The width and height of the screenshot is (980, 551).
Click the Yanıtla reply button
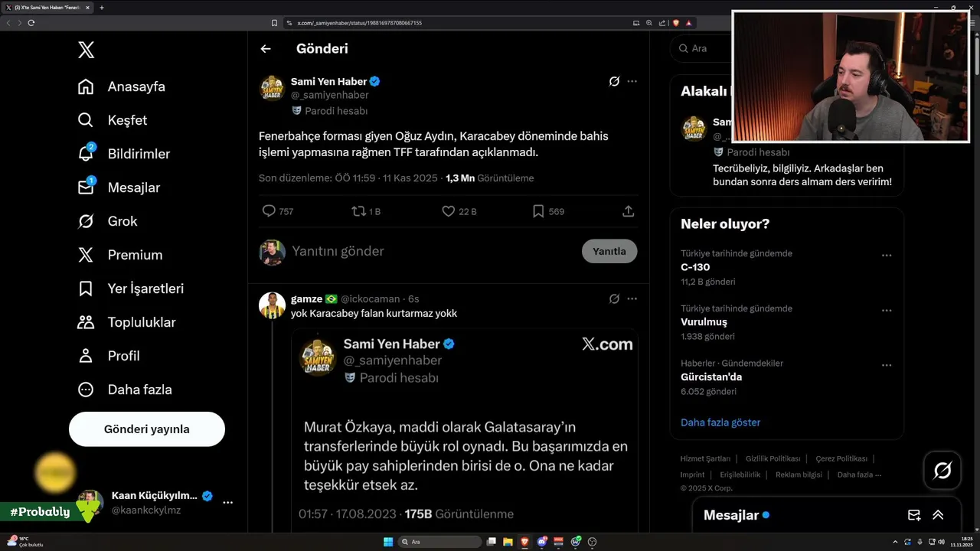click(609, 251)
